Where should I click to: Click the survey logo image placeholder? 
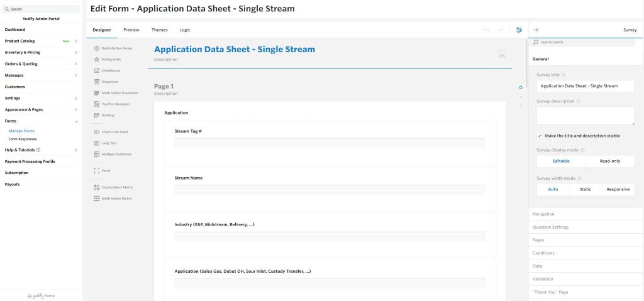501,53
